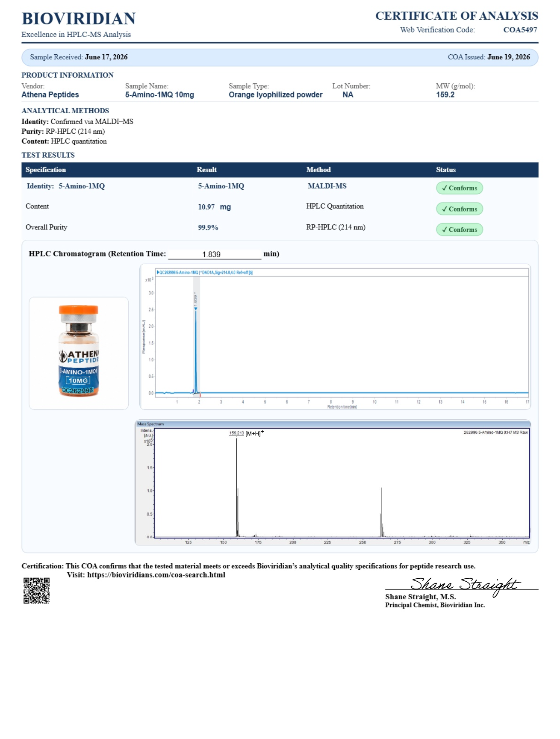Click the Overall Purity specification cell
Image resolution: width=560 pixels, height=739 pixels.
(46, 227)
